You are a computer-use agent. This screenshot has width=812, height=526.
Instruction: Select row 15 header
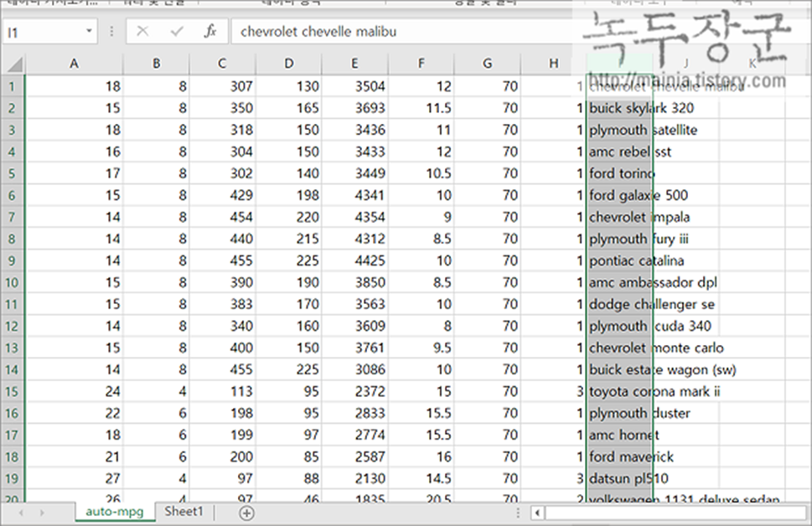click(x=12, y=391)
